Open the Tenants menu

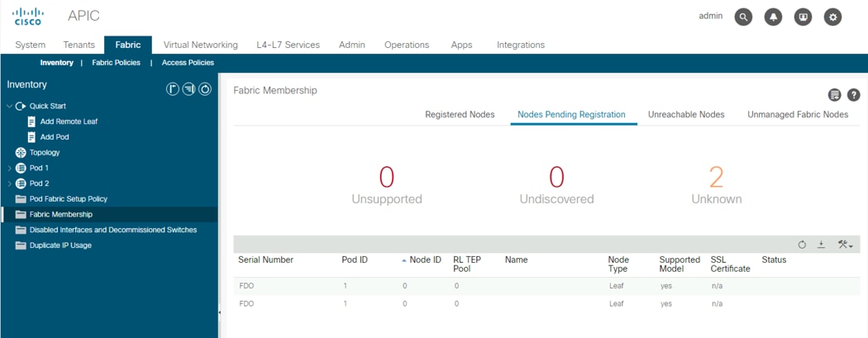(x=79, y=45)
